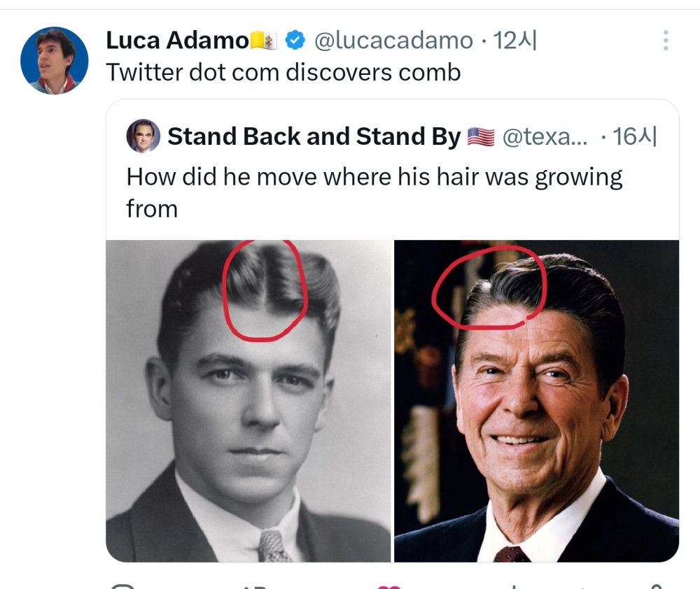Click the 12시 tweet timestamp

click(x=515, y=41)
